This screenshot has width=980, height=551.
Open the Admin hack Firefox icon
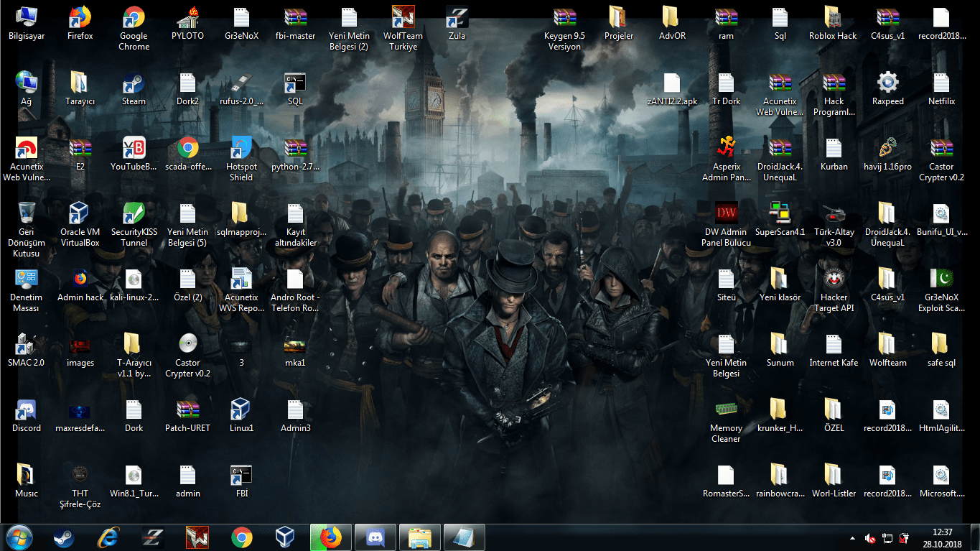(80, 285)
